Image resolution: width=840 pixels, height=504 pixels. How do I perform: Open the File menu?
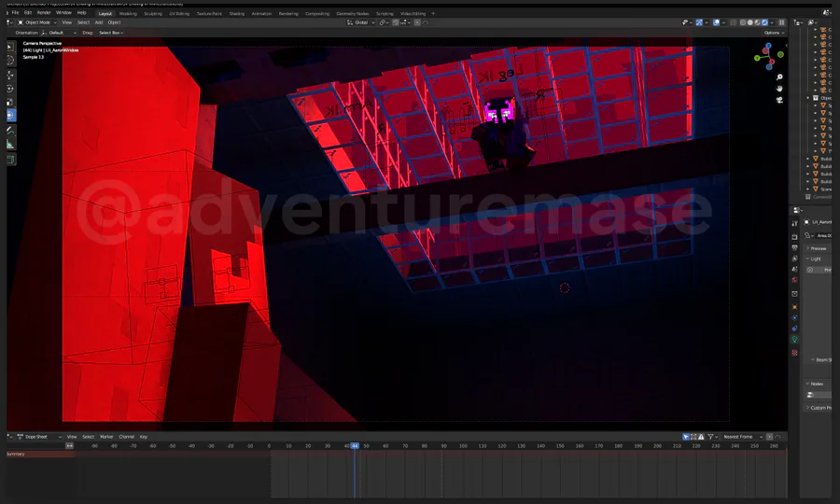tap(15, 12)
